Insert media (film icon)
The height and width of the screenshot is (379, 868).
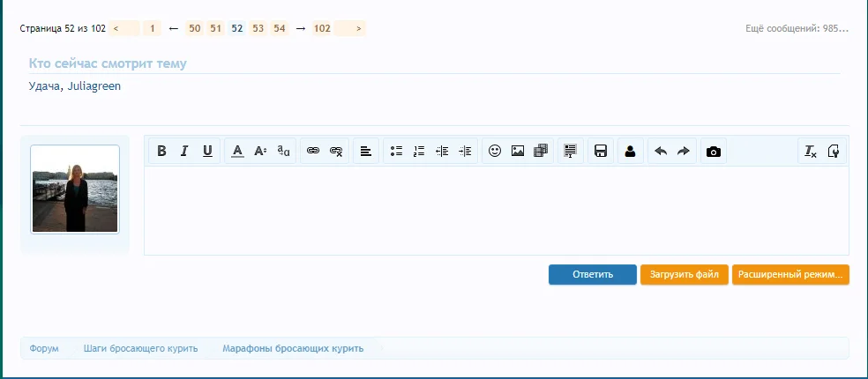541,151
